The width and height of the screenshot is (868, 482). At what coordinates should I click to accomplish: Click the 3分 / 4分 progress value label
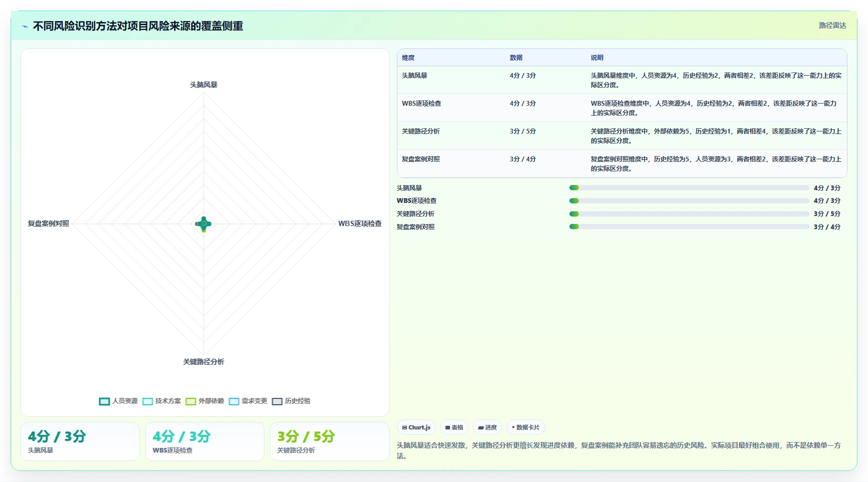coord(827,227)
